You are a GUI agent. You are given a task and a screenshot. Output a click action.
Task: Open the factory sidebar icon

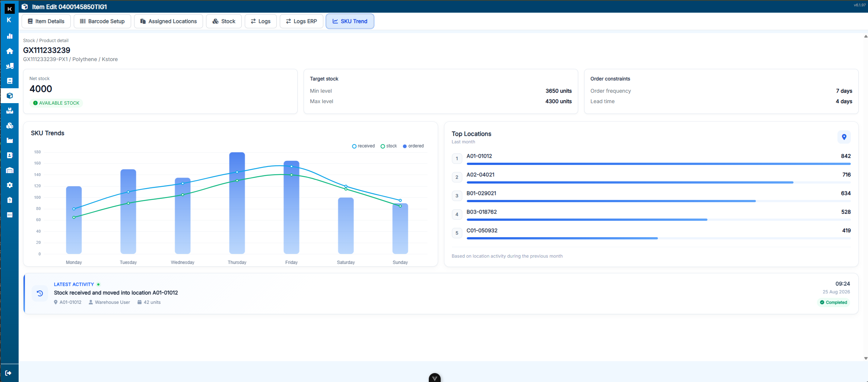10,140
